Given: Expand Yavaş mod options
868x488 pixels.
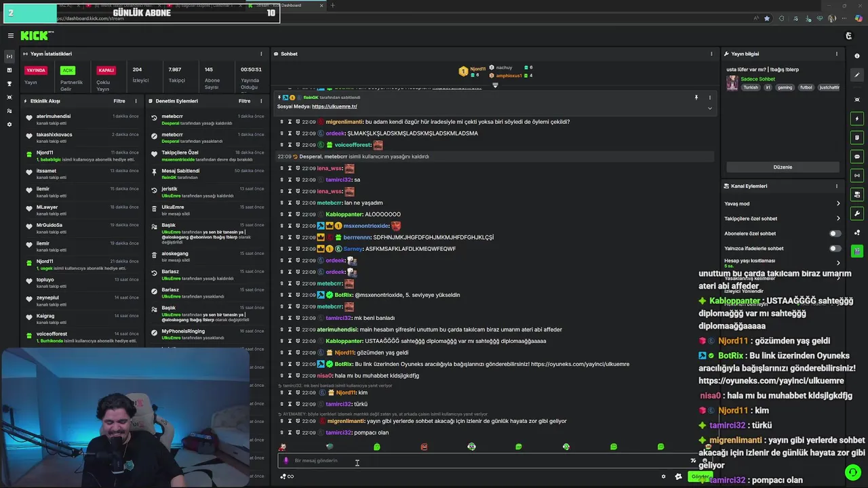Looking at the screenshot, I should (x=838, y=203).
